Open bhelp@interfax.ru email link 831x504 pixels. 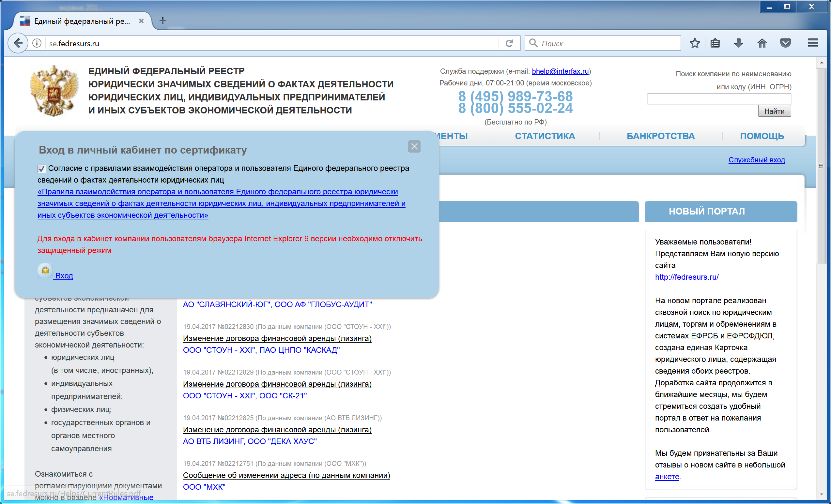tap(560, 71)
